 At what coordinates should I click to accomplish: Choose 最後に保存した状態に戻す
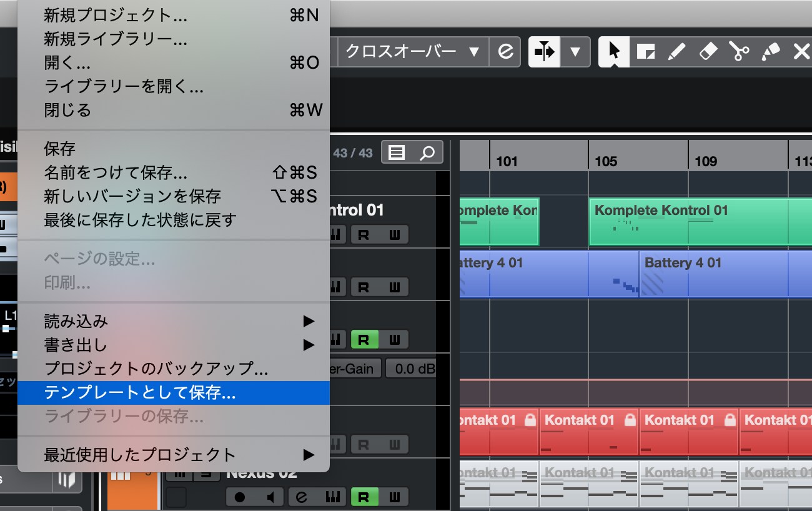(x=174, y=220)
